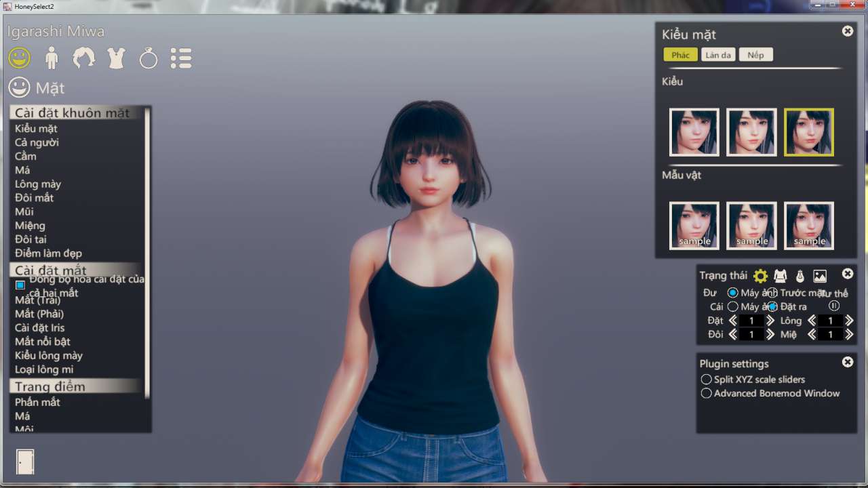Viewport: 868px width, 488px height.
Task: Decrease the Miệ value with left arrows
Action: coord(812,334)
